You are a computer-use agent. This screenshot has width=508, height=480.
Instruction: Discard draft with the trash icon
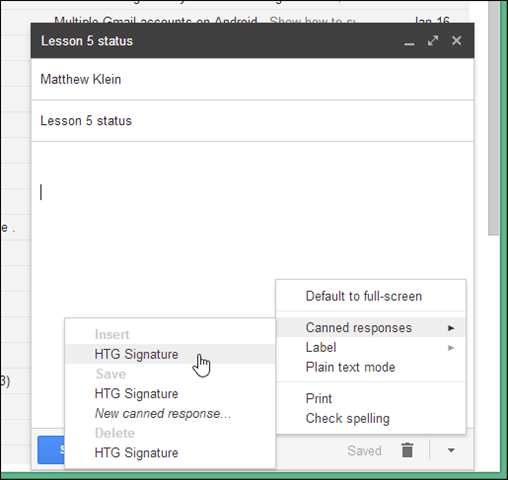407,450
